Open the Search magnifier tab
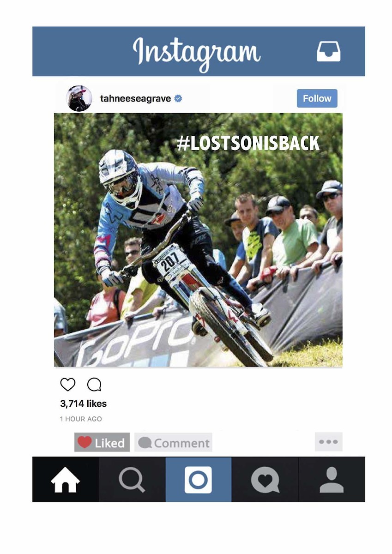Viewport: 392px width, 554px height. [x=132, y=480]
